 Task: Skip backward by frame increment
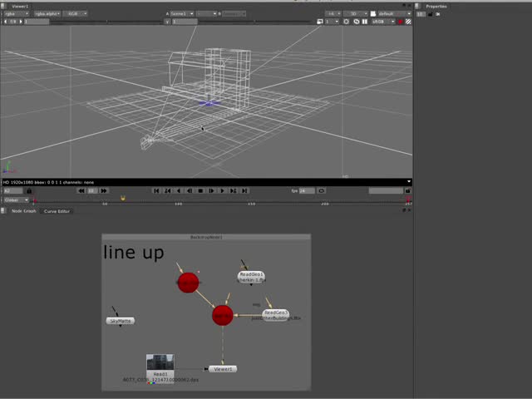81,191
